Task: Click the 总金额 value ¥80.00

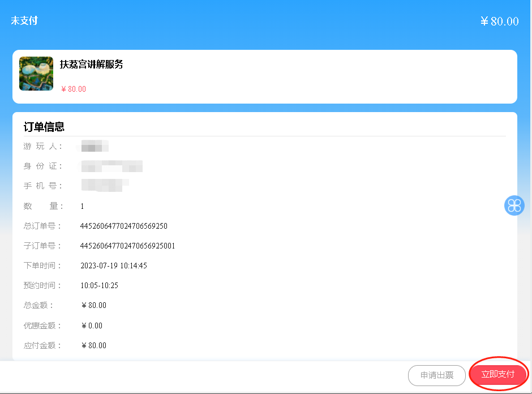Action: point(94,306)
